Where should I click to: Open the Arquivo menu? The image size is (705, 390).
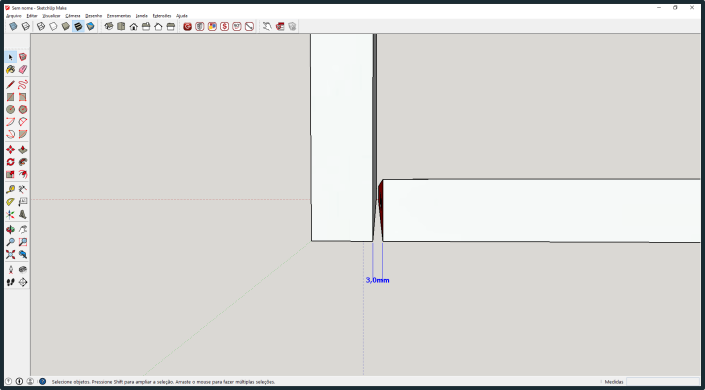coord(14,16)
